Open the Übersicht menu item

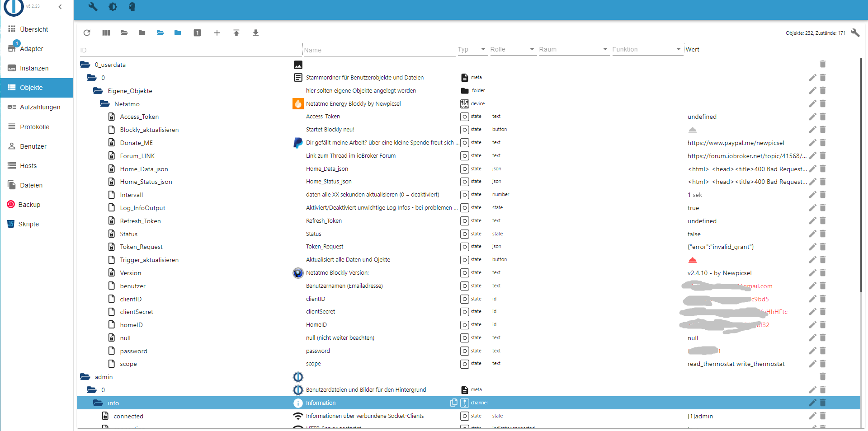click(37, 29)
